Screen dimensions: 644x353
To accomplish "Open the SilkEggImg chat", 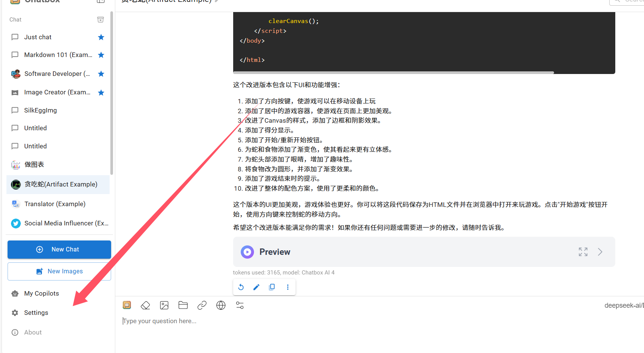I will pos(58,110).
